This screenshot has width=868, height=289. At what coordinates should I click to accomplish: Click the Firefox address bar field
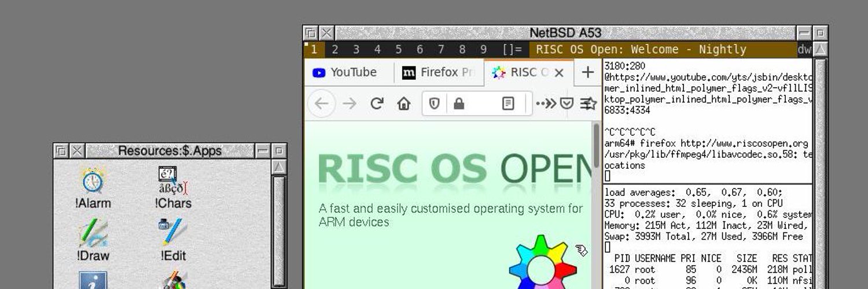click(x=477, y=103)
